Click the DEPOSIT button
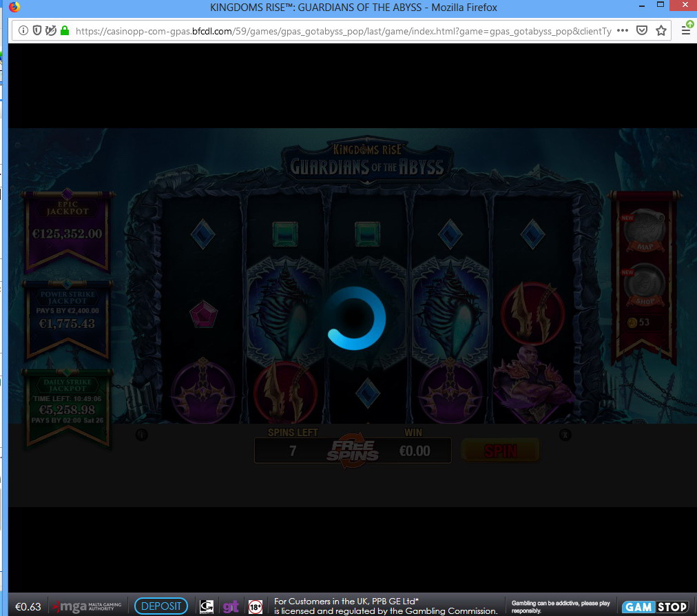Image resolution: width=697 pixels, height=616 pixels. click(161, 606)
